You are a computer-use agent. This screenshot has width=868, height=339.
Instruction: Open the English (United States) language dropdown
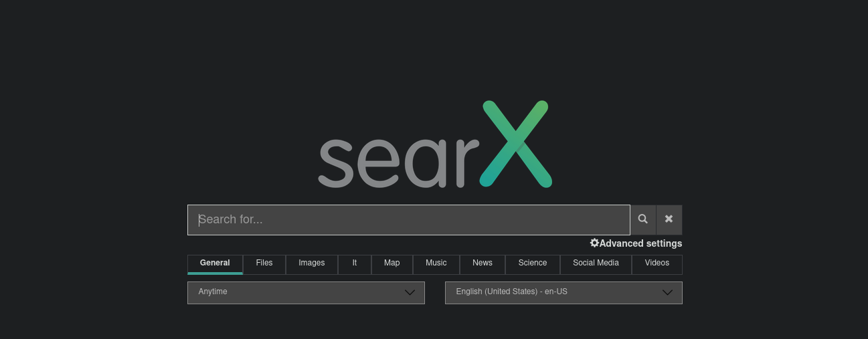coord(563,293)
